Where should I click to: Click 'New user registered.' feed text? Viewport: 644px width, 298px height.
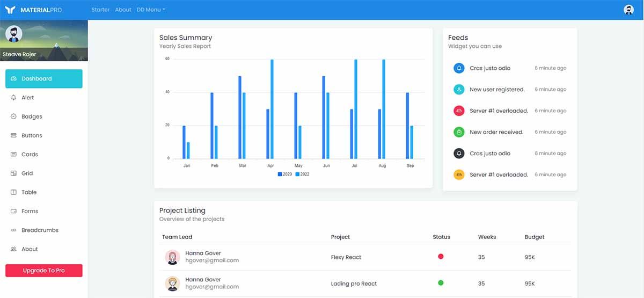click(x=497, y=90)
